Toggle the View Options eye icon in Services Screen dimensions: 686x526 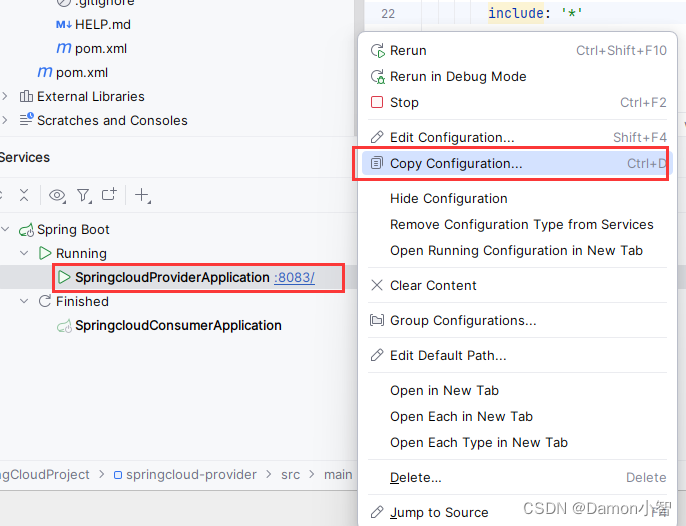[57, 195]
